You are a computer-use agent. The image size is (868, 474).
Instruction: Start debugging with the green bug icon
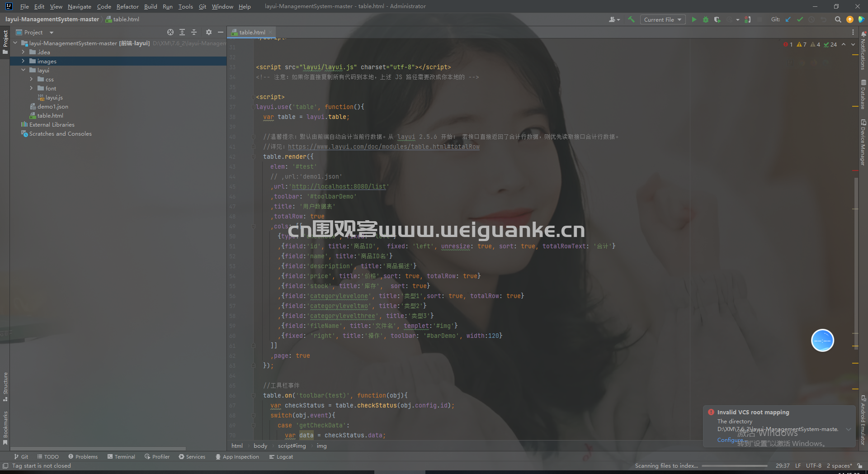pyautogui.click(x=705, y=19)
